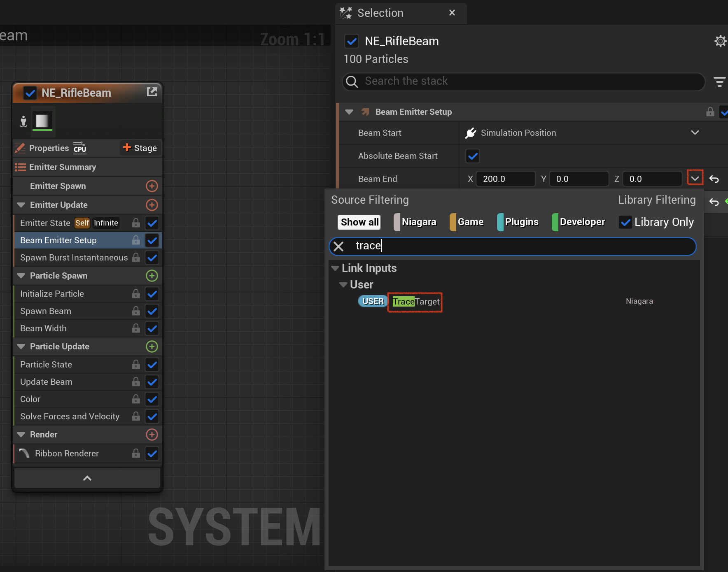Add a renderer via Render plus icon
The image size is (728, 572).
coord(152,435)
